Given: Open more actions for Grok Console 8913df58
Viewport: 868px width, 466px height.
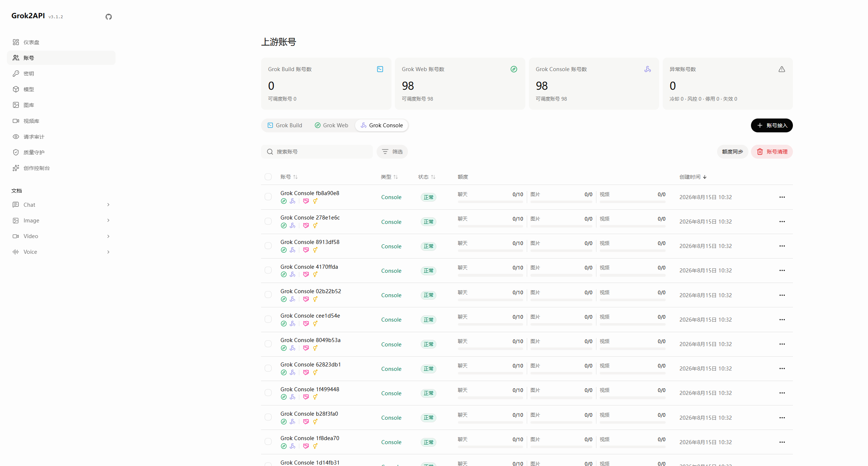Looking at the screenshot, I should click(x=782, y=246).
